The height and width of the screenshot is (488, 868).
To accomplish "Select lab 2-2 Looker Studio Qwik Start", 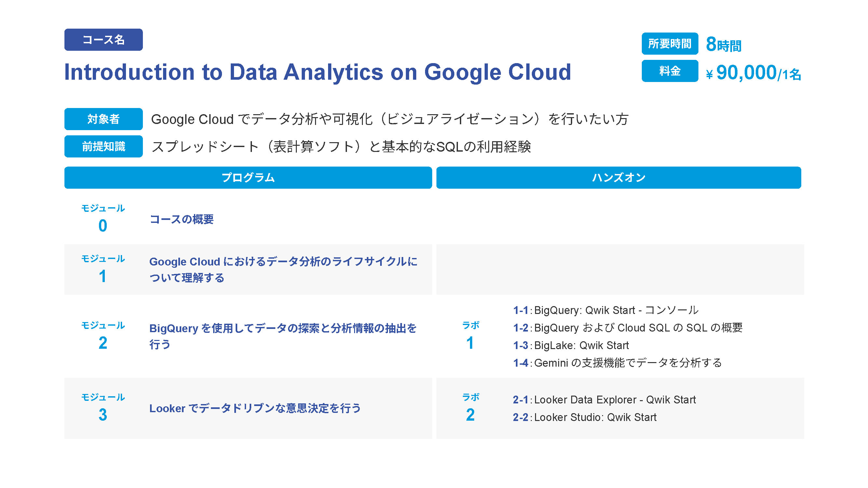I will pyautogui.click(x=585, y=417).
